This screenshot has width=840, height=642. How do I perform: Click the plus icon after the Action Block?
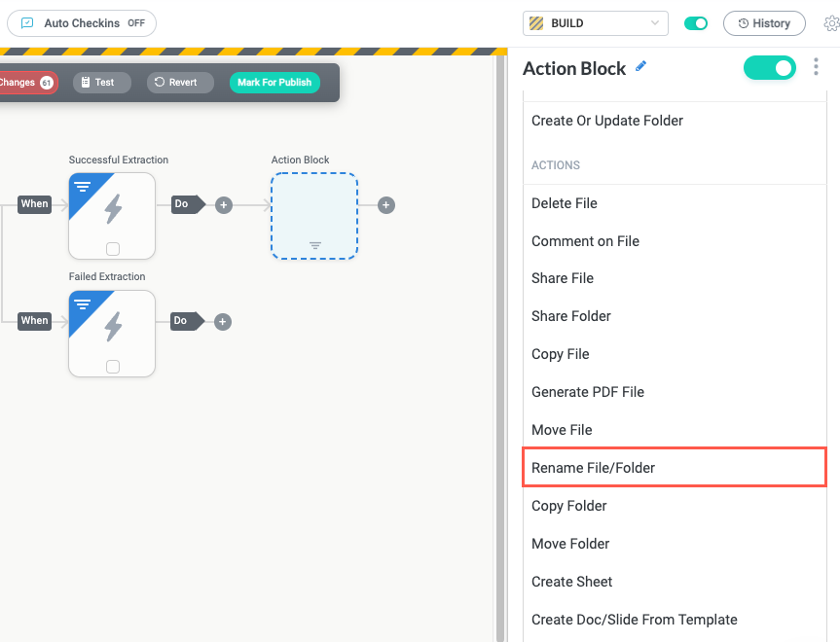[386, 204]
